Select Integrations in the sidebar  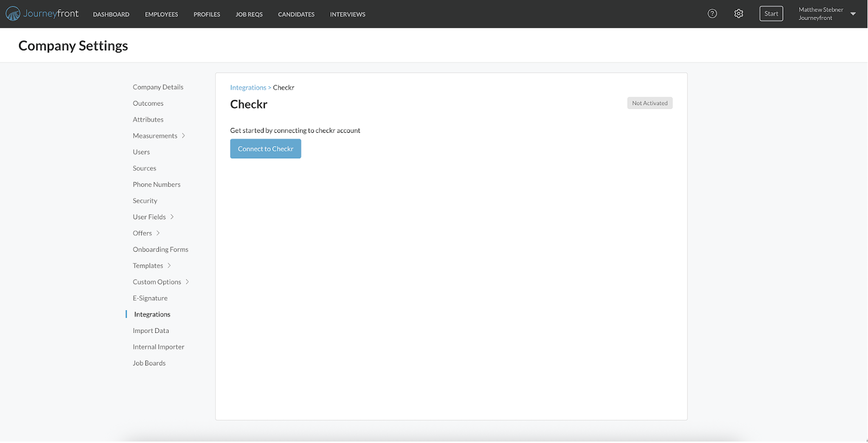(x=152, y=315)
